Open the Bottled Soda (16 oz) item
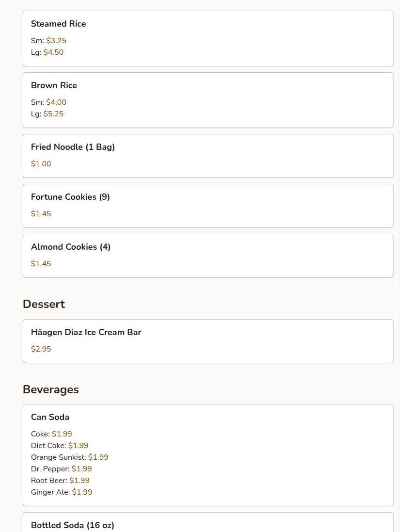This screenshot has height=532, width=409. pos(72,525)
